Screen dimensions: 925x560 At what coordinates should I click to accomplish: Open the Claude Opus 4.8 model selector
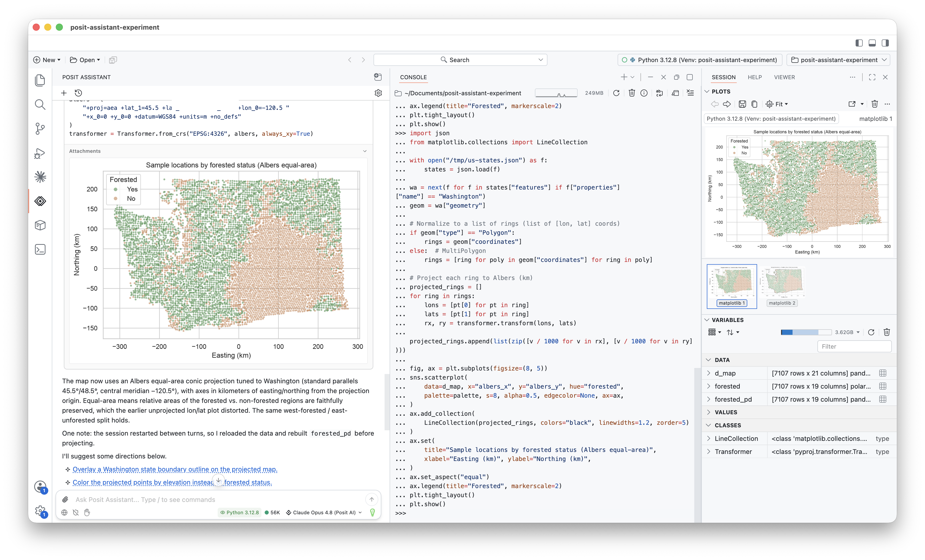click(324, 512)
